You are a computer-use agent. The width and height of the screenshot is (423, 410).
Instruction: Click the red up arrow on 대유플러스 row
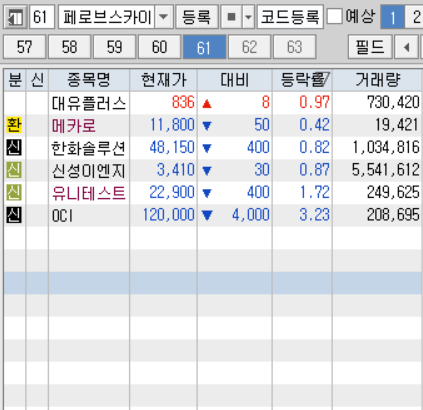coord(207,104)
